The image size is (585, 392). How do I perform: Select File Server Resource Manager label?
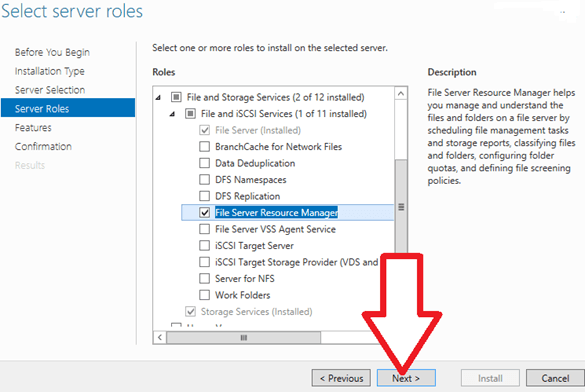click(276, 213)
